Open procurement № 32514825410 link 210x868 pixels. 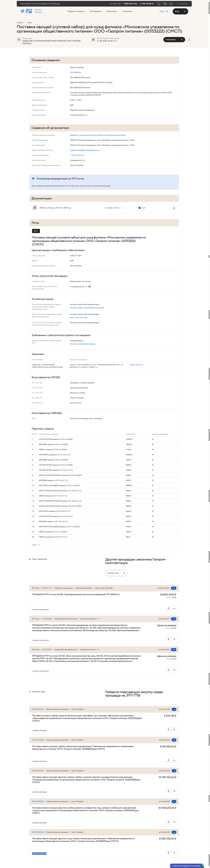(38, 709)
